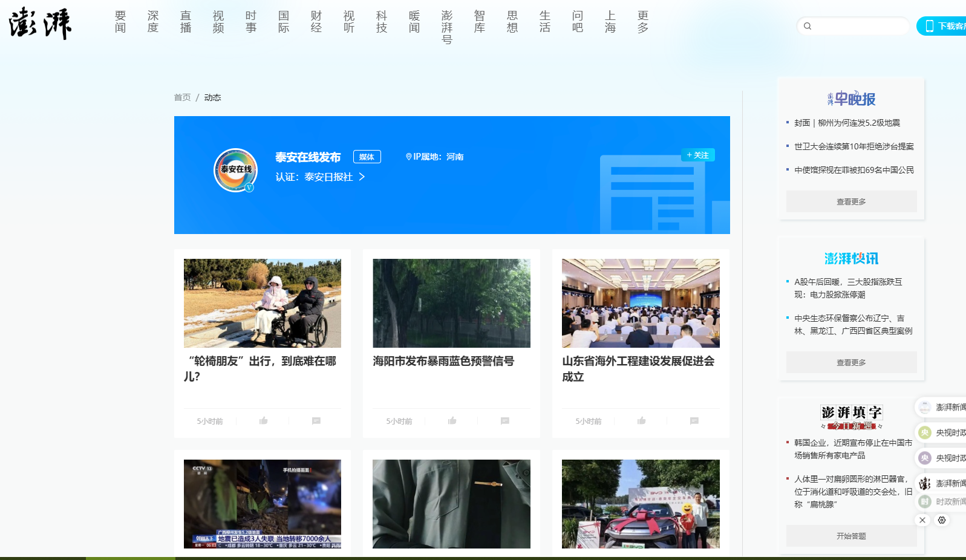Open news flash A股午后回暖

point(848,288)
